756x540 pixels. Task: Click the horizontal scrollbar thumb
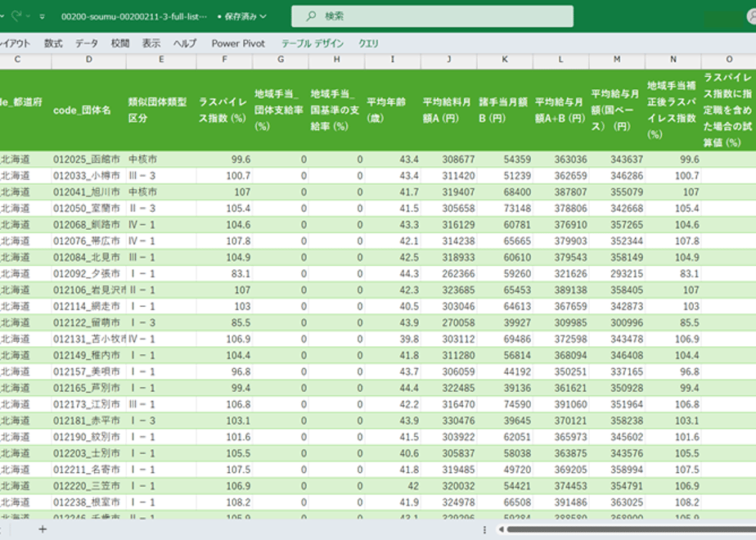tap(631, 529)
